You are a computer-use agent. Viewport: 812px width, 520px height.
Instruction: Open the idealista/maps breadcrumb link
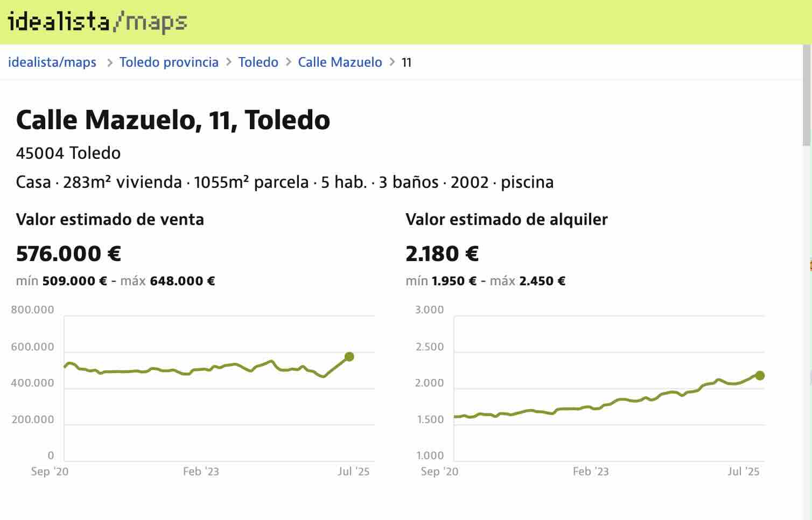(52, 62)
